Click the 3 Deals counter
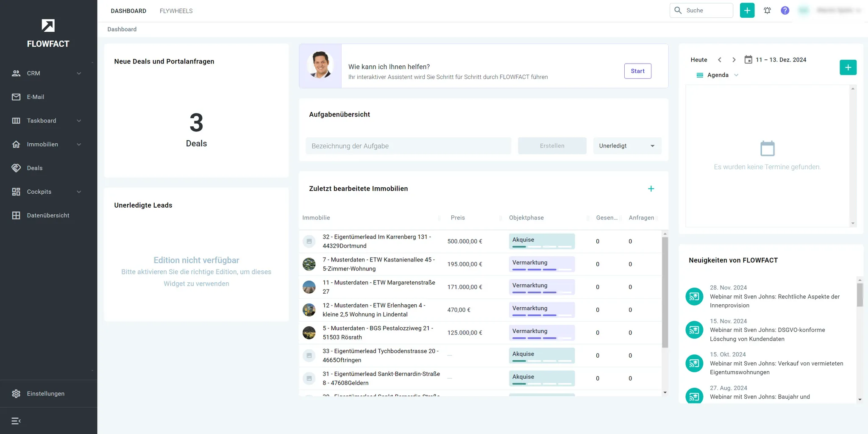Viewport: 868px width, 434px height. click(x=196, y=129)
